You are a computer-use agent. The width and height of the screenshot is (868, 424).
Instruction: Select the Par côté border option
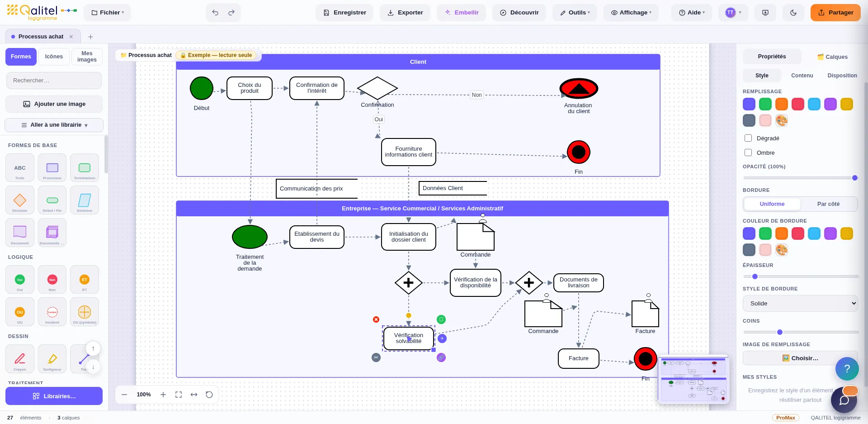(x=828, y=204)
